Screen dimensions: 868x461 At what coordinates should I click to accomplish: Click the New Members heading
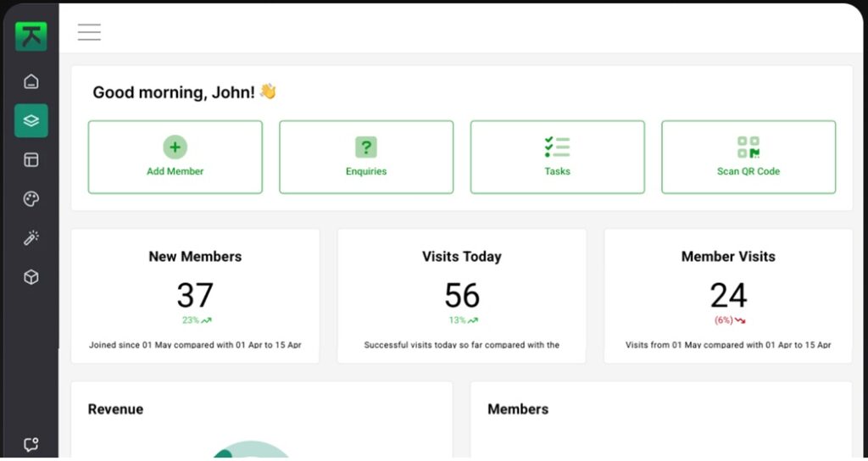click(195, 257)
